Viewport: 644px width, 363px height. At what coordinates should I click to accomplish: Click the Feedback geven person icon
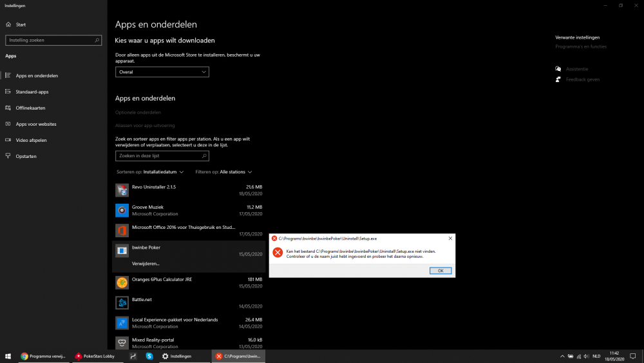[x=558, y=79]
